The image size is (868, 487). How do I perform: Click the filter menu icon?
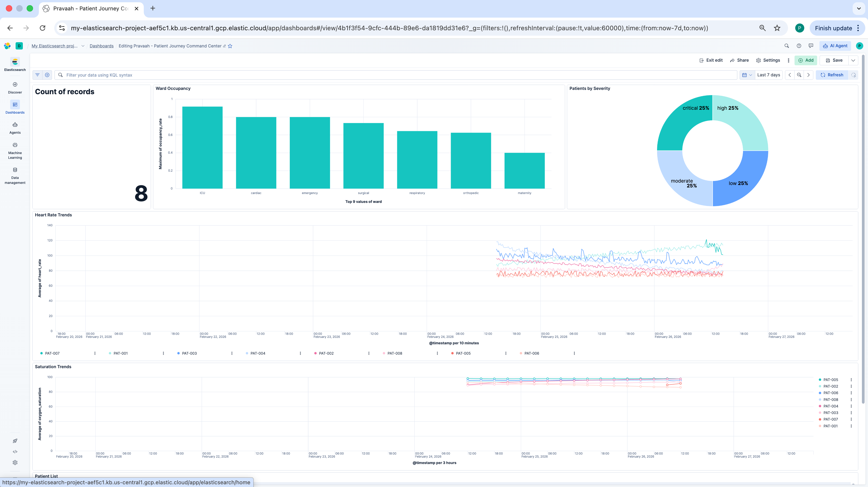coord(37,75)
